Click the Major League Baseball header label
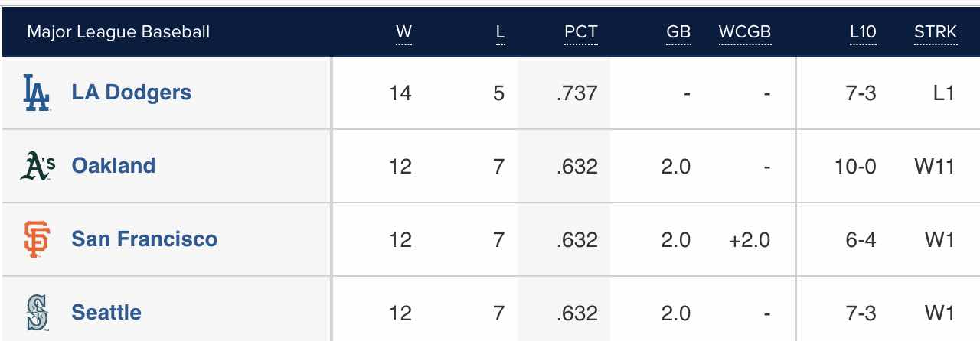The width and height of the screenshot is (980, 341). [118, 32]
